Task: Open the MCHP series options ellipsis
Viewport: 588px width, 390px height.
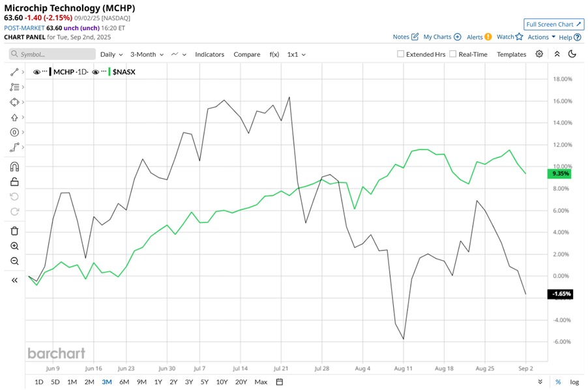Action: [44, 71]
